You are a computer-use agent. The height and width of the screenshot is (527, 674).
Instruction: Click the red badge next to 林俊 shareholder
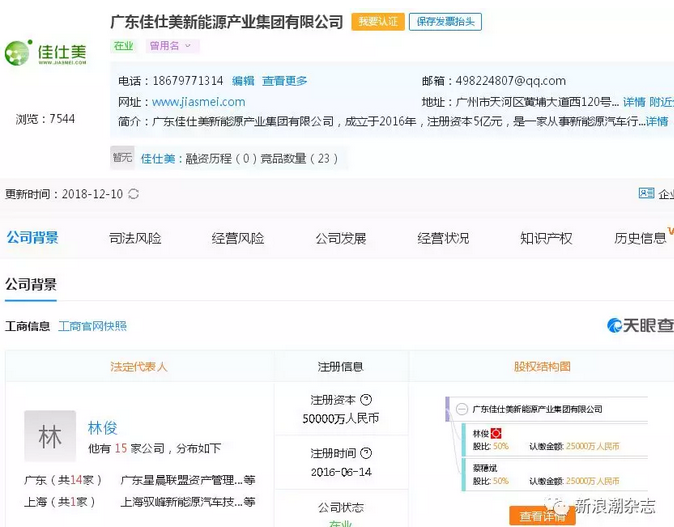496,433
